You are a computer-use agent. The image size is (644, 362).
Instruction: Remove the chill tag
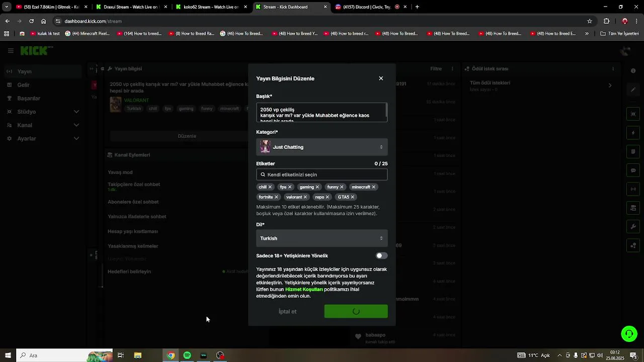tap(270, 187)
